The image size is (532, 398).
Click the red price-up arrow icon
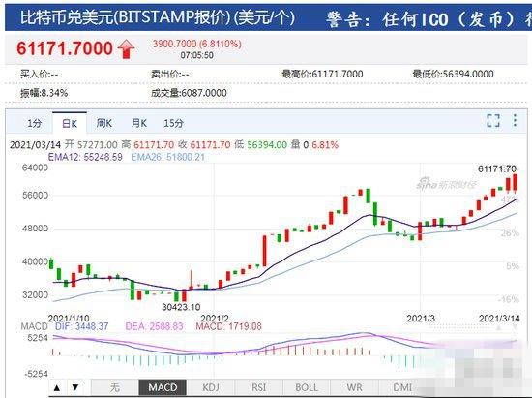coord(126,48)
